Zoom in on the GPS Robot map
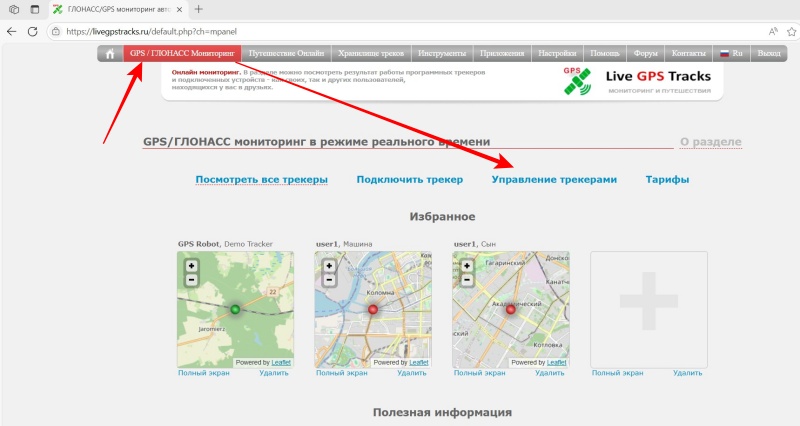The height and width of the screenshot is (426, 800). (x=191, y=266)
